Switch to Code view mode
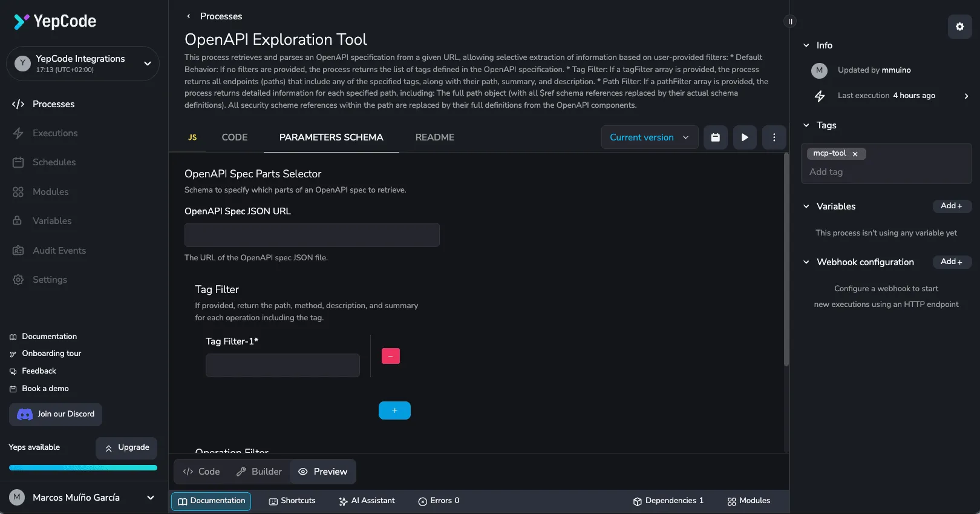Viewport: 980px width, 514px height. (201, 472)
